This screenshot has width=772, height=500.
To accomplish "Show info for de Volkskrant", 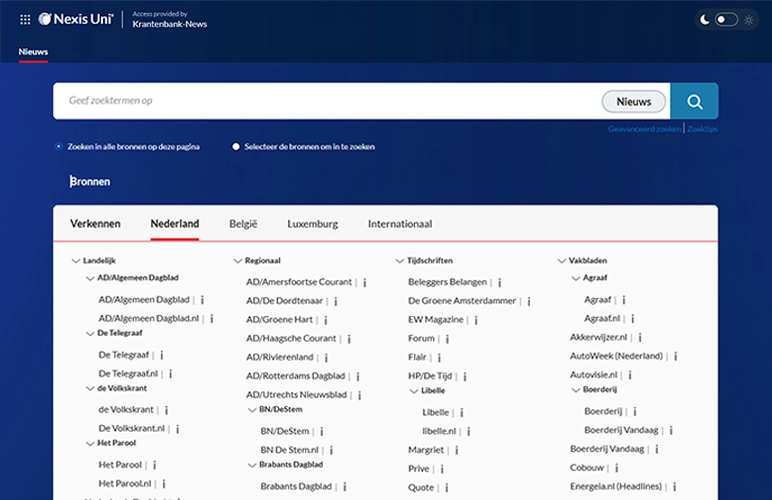I will click(x=166, y=410).
